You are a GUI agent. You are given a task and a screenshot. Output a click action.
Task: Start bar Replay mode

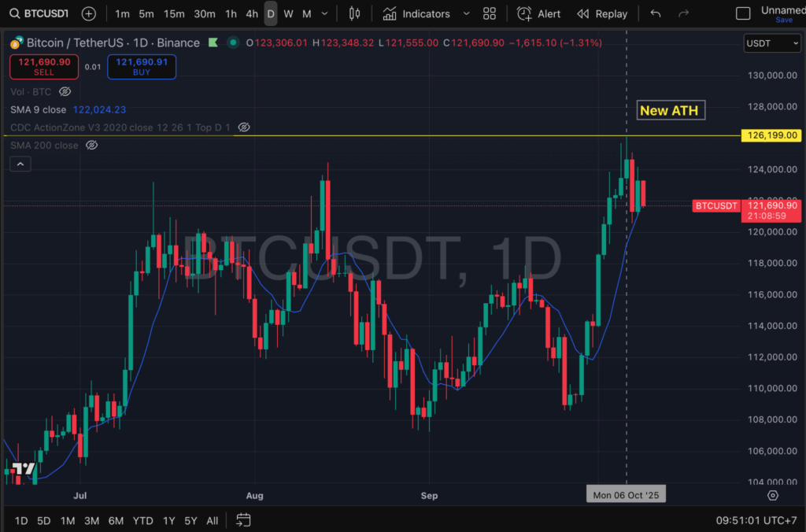tap(602, 13)
